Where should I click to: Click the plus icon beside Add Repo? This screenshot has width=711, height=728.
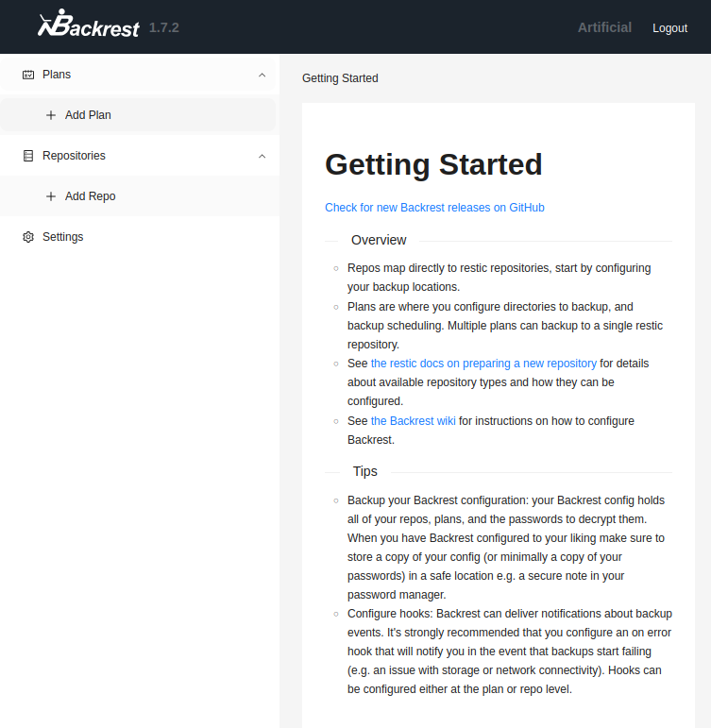pos(51,196)
